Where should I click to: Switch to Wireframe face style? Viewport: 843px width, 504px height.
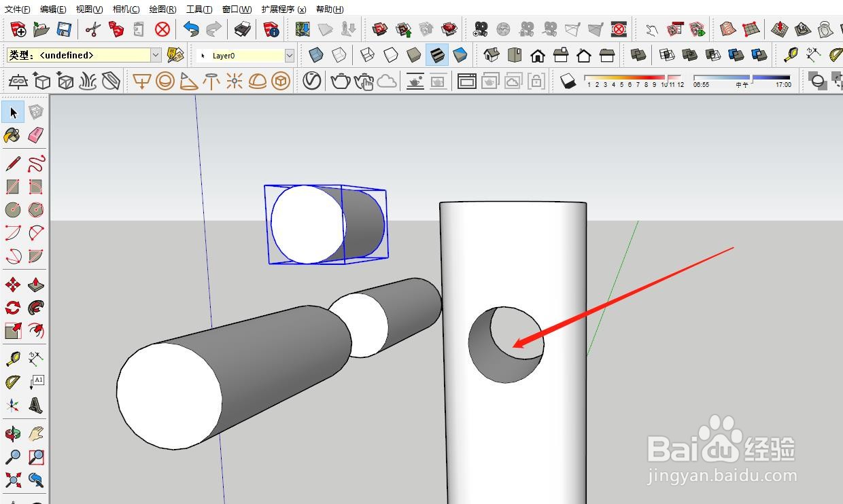367,55
